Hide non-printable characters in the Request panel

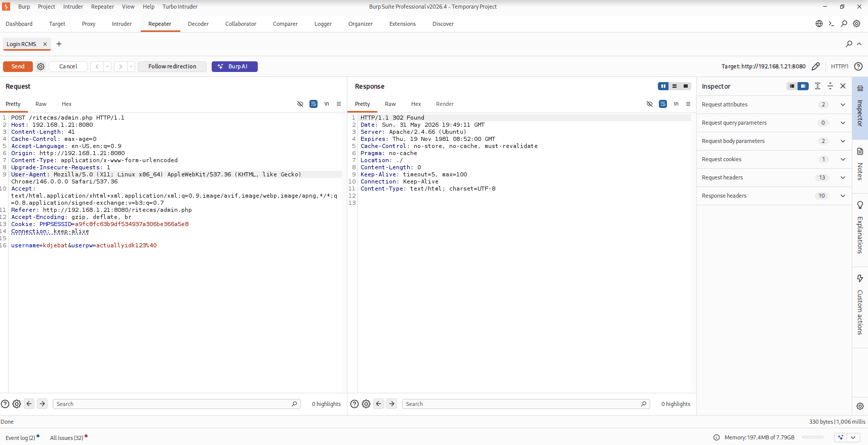point(300,104)
